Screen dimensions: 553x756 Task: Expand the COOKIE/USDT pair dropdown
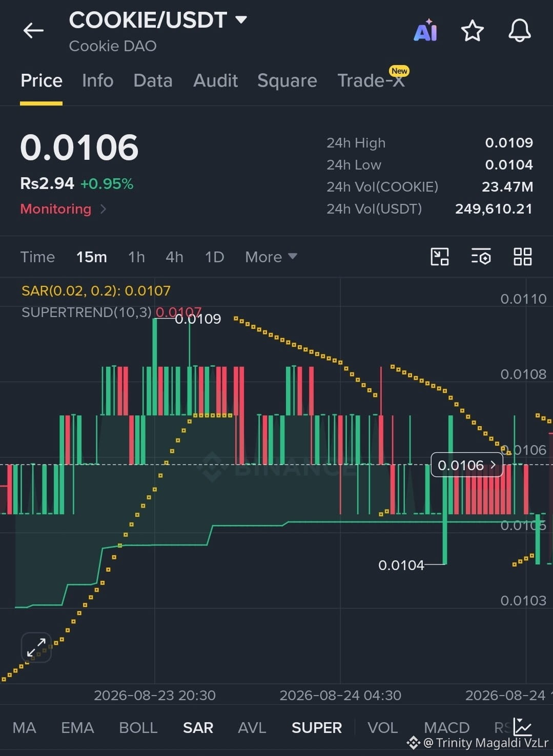pos(241,20)
